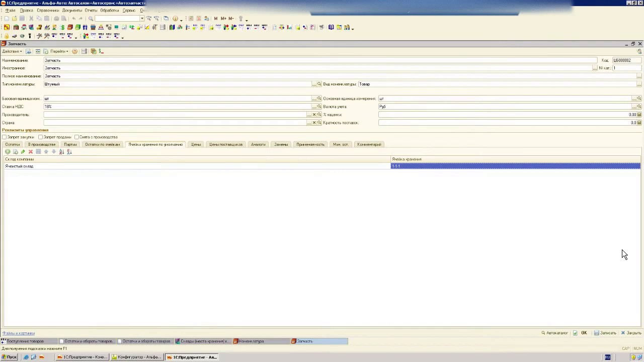644x362 pixels.
Task: Switch to the Цены поставщиков tab
Action: coord(226,145)
